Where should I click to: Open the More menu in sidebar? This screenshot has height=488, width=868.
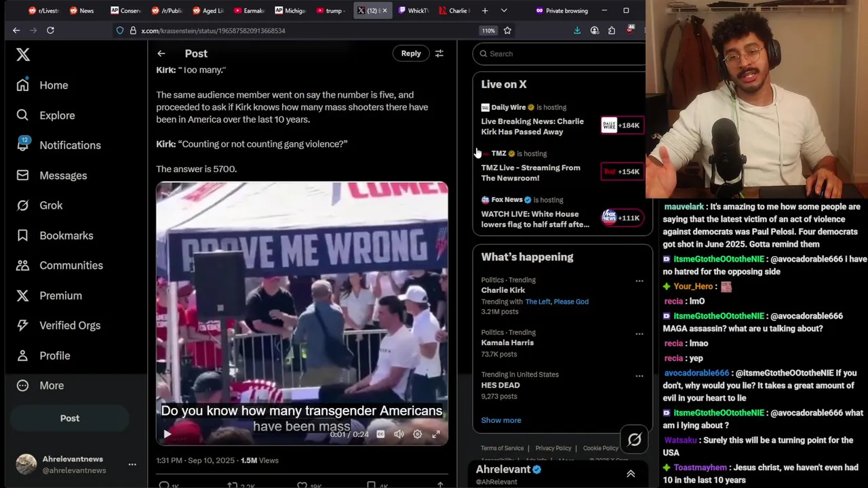pos(41,385)
